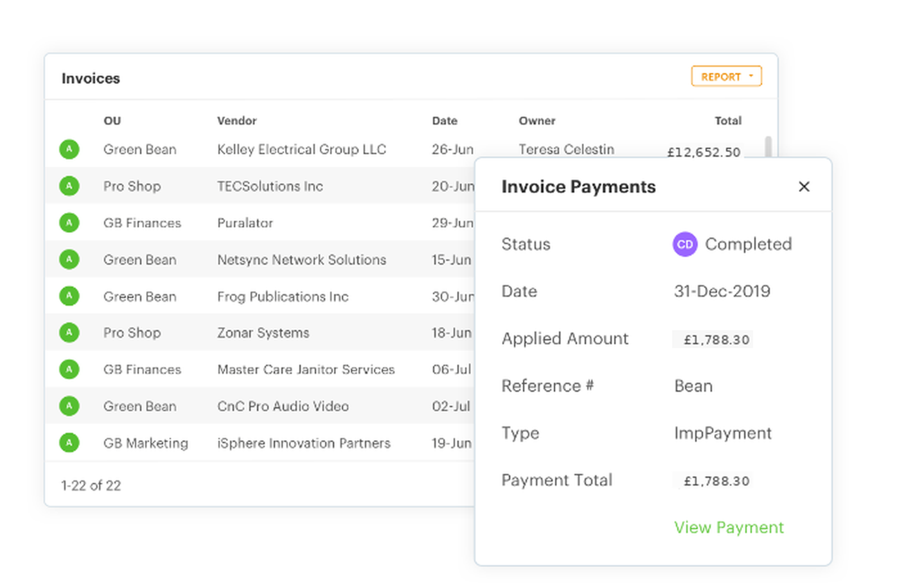Viewport: 924px width, 587px height.
Task: Click green A icon in Netsync Network Solutions row
Action: 69,259
